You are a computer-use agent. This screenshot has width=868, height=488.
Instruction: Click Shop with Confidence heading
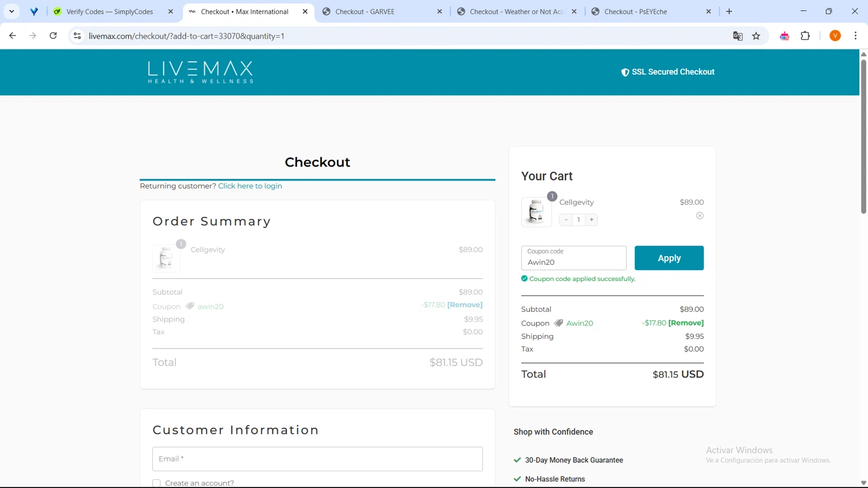click(x=553, y=432)
